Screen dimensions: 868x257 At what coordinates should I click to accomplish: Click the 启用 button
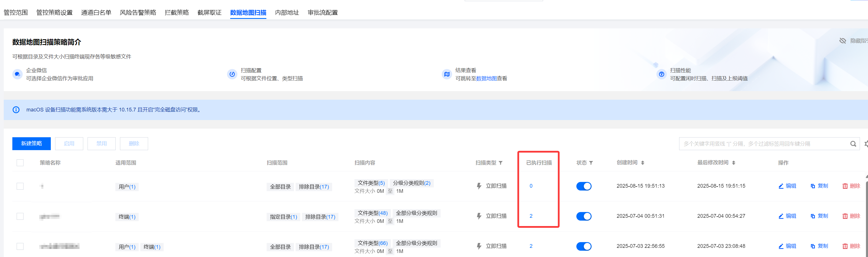pyautogui.click(x=69, y=144)
